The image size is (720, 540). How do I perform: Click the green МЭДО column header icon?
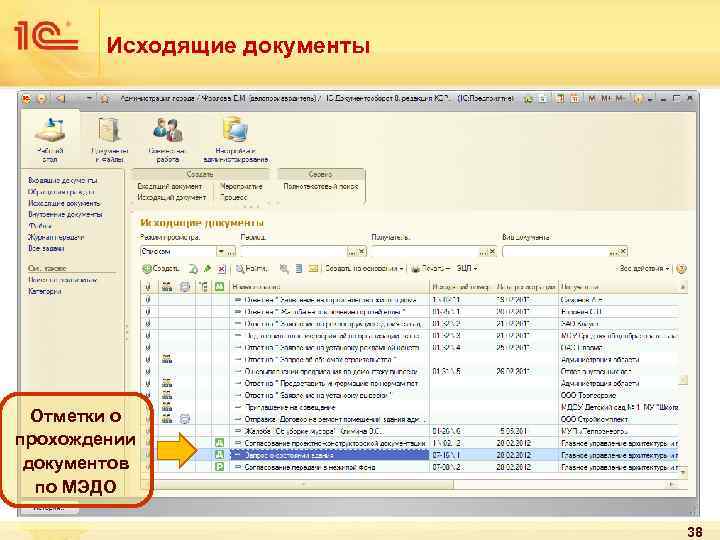click(x=219, y=287)
